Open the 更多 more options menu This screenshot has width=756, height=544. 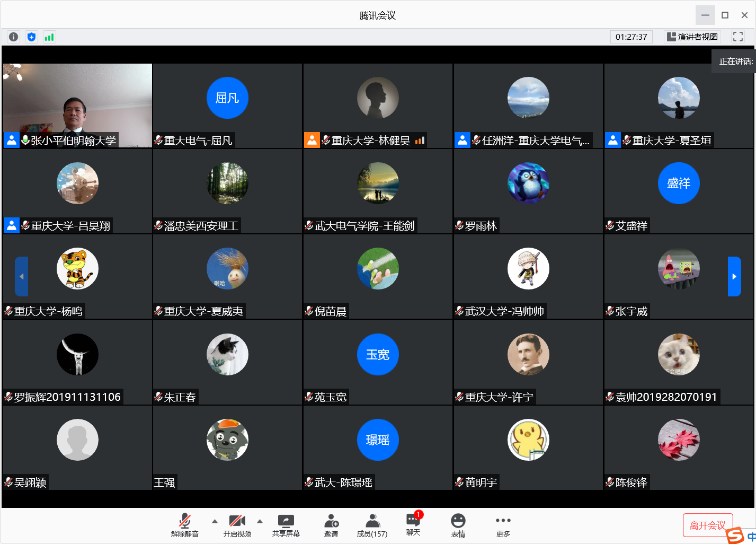tap(503, 525)
